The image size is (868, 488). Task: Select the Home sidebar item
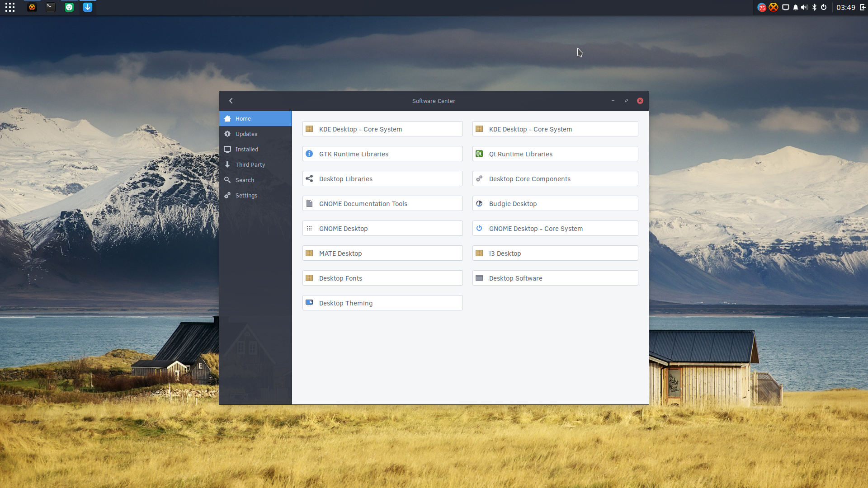[255, 118]
